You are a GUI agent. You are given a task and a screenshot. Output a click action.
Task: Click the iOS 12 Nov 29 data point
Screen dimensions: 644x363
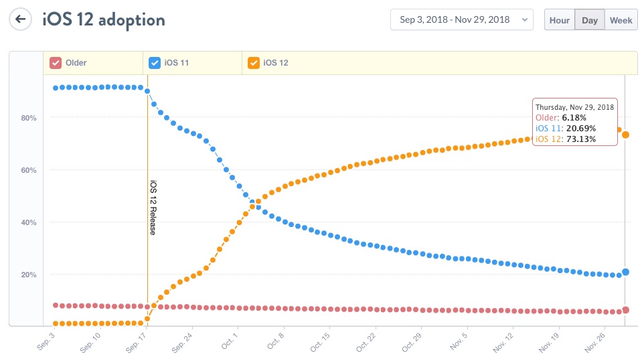(x=625, y=135)
